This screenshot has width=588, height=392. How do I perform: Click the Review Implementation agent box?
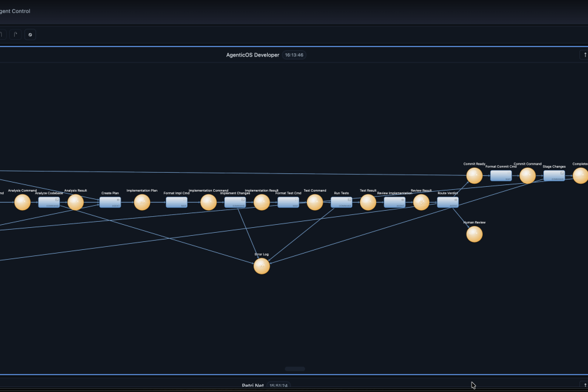coord(394,202)
